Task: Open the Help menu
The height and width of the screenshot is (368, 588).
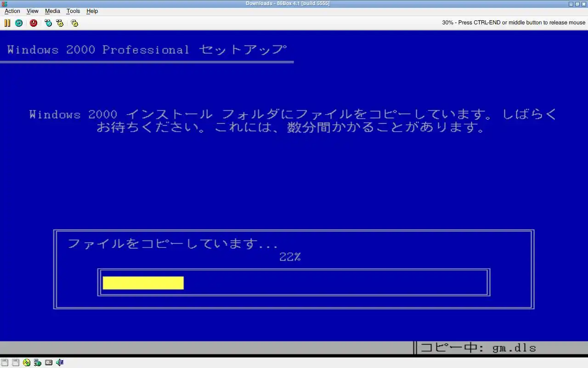Action: click(x=92, y=11)
